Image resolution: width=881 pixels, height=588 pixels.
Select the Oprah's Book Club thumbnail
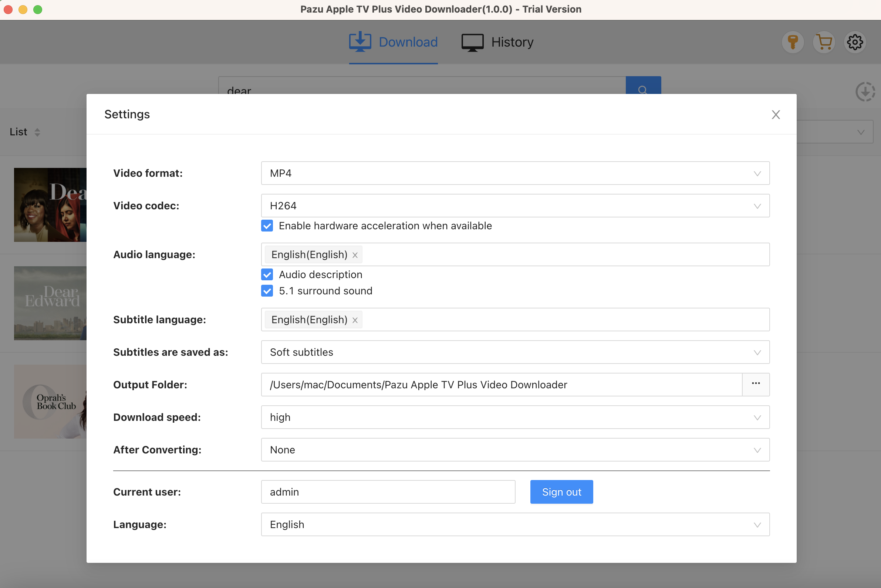pos(50,402)
